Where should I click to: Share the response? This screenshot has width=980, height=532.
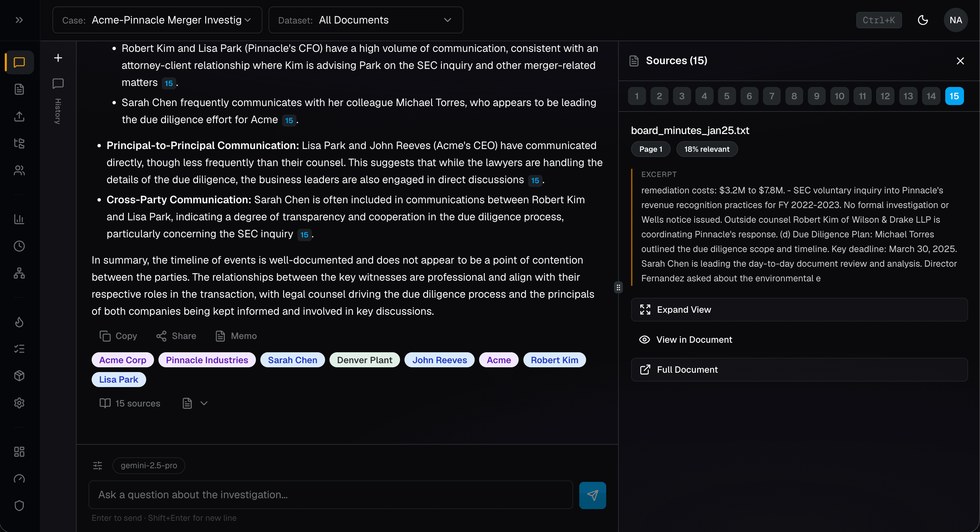pos(176,336)
